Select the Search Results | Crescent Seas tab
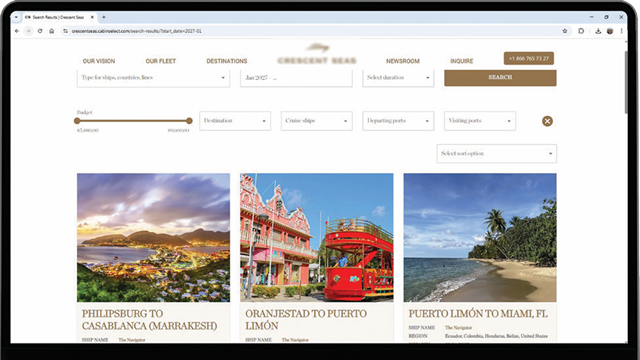 click(58, 17)
